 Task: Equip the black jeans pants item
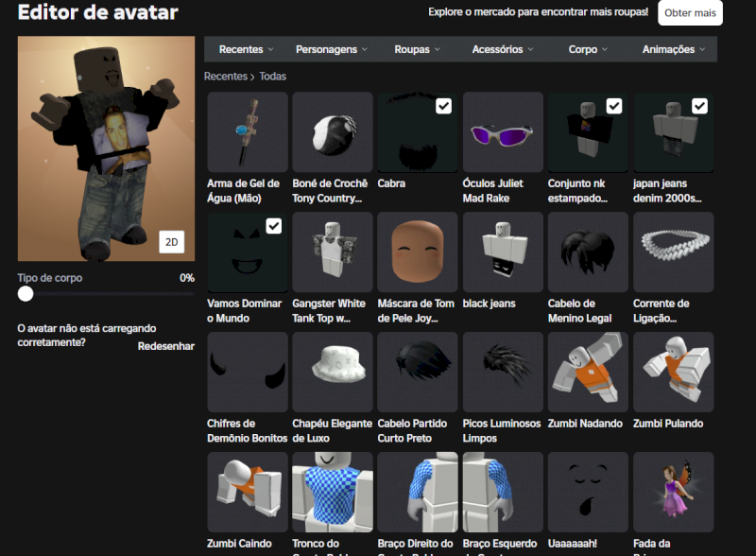503,252
